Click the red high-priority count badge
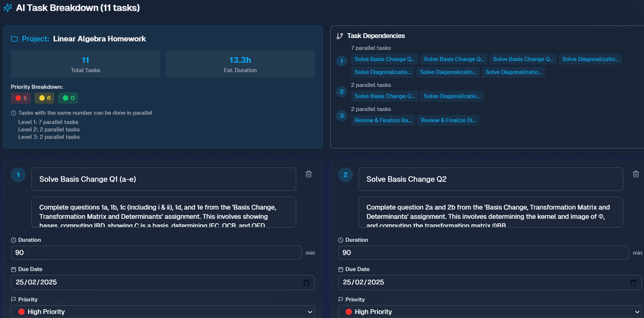The width and height of the screenshot is (644, 318). click(x=21, y=98)
